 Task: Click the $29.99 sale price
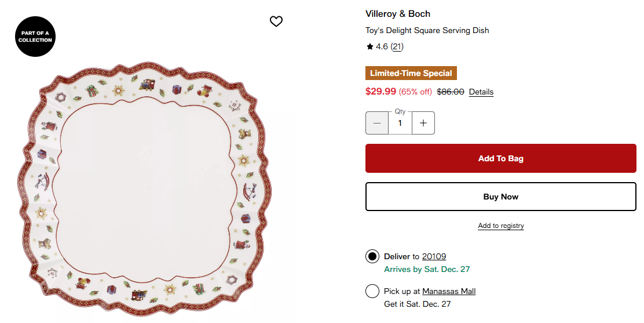point(380,91)
